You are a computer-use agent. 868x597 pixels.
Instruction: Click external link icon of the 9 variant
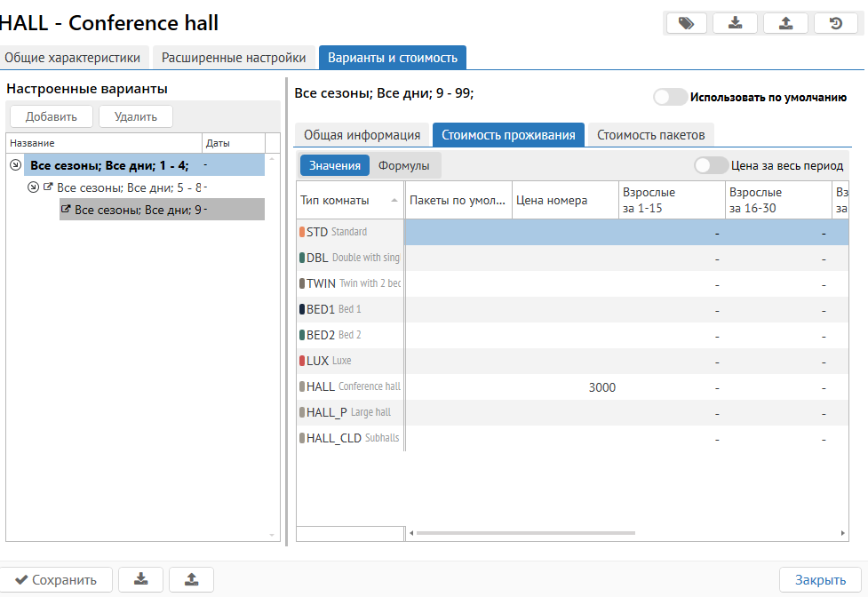point(66,210)
